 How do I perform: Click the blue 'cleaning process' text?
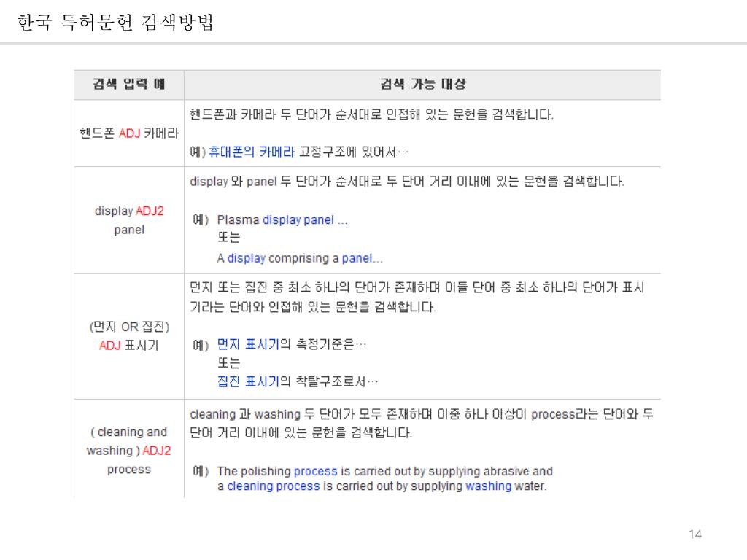(274, 486)
